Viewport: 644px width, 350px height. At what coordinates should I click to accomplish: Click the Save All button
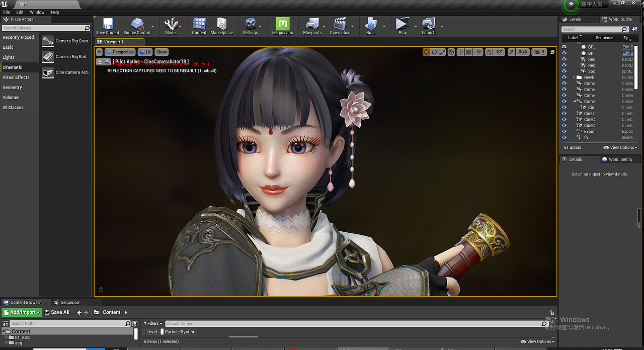(57, 312)
